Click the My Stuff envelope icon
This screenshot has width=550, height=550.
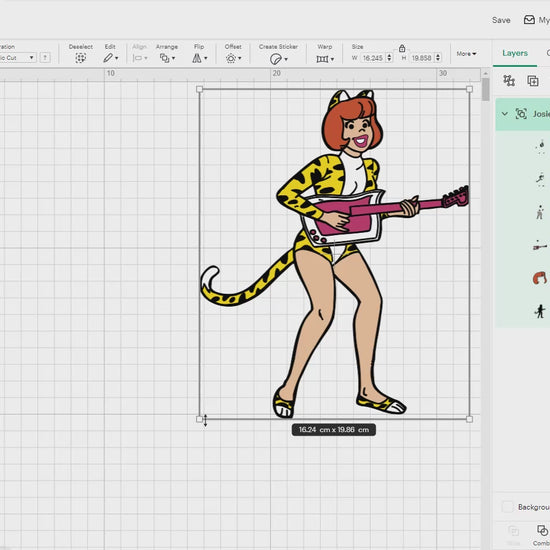click(529, 20)
